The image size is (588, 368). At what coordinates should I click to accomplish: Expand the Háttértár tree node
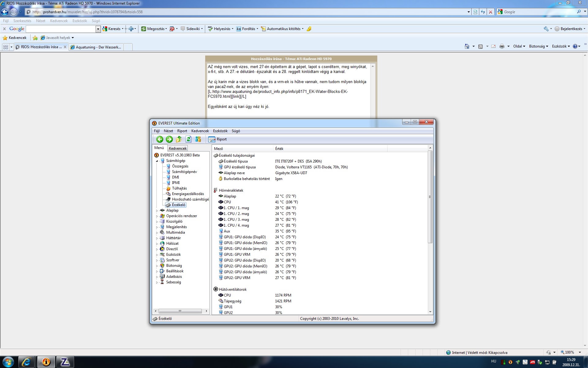pos(157,238)
